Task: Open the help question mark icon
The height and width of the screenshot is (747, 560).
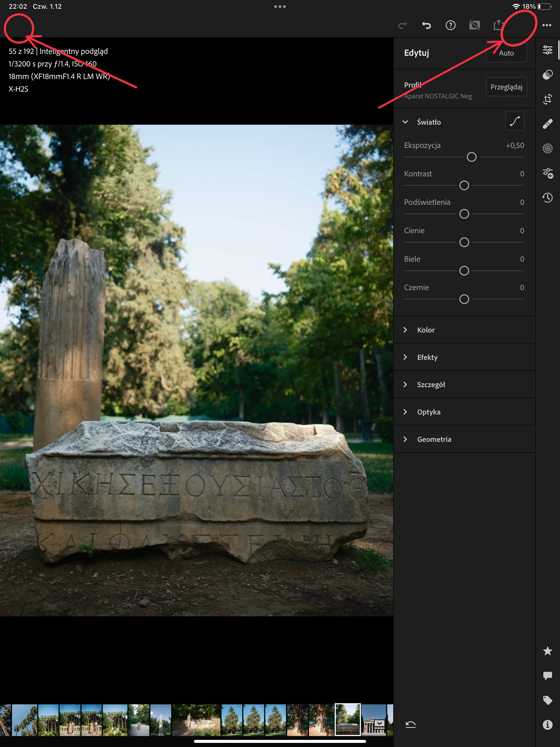Action: [x=450, y=25]
